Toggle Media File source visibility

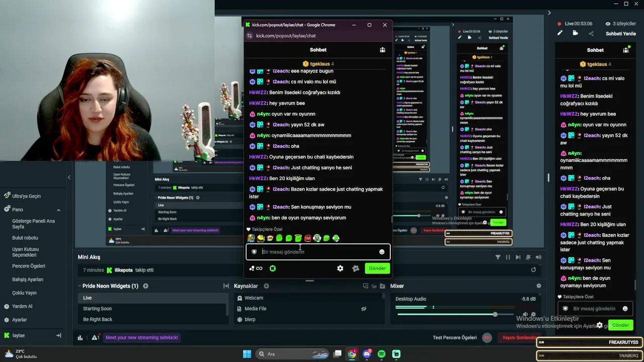point(363,309)
